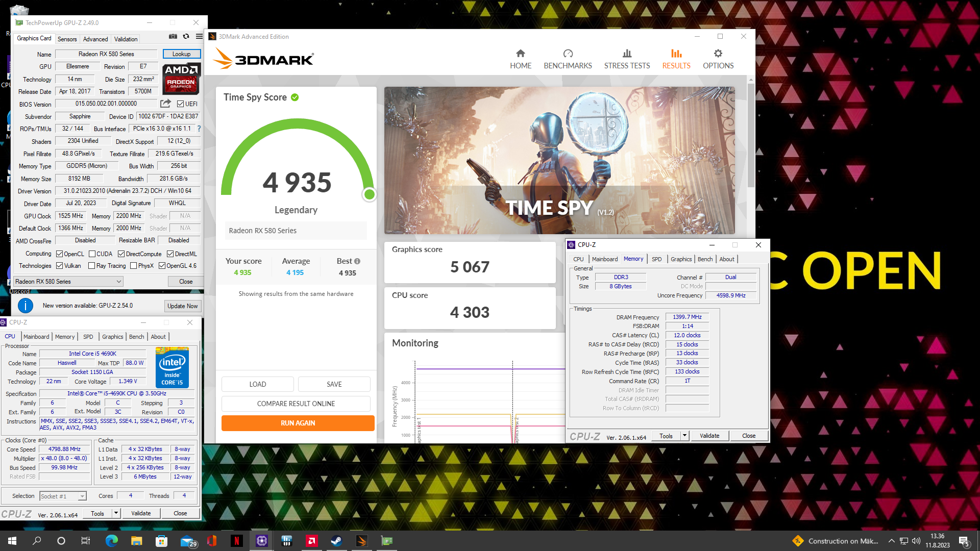Toggle Vulkan checkbox
Viewport: 980px width, 551px height.
[x=60, y=266]
